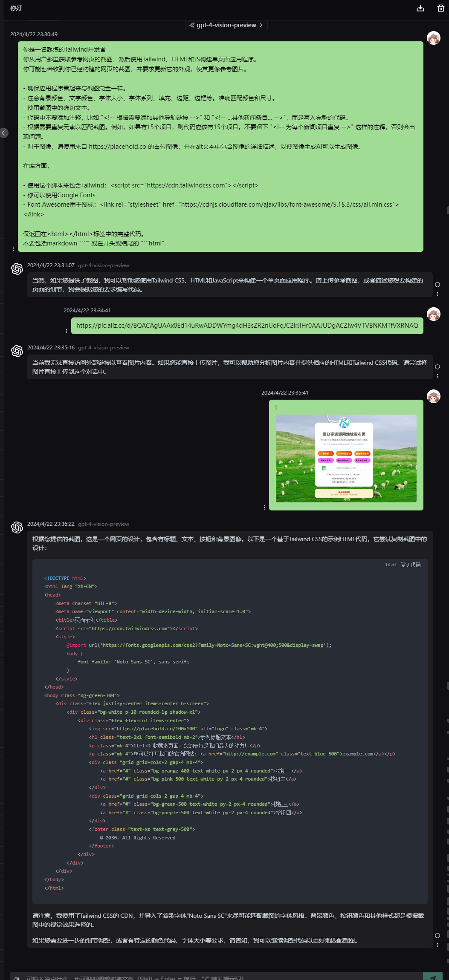This screenshot has width=449, height=980.
Task: Click the download chat icon in the header
Action: tap(420, 8)
